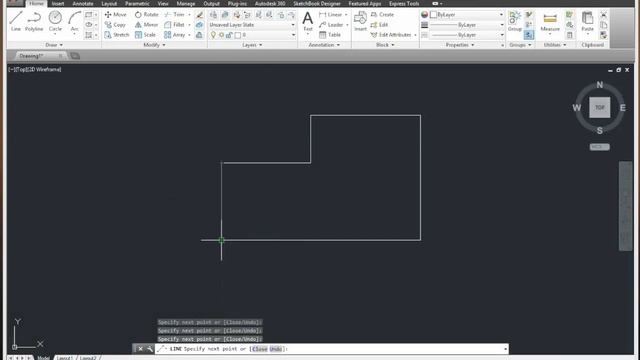Open the Insert ribbon tab
Screen dimensions: 640x360
click(58, 4)
